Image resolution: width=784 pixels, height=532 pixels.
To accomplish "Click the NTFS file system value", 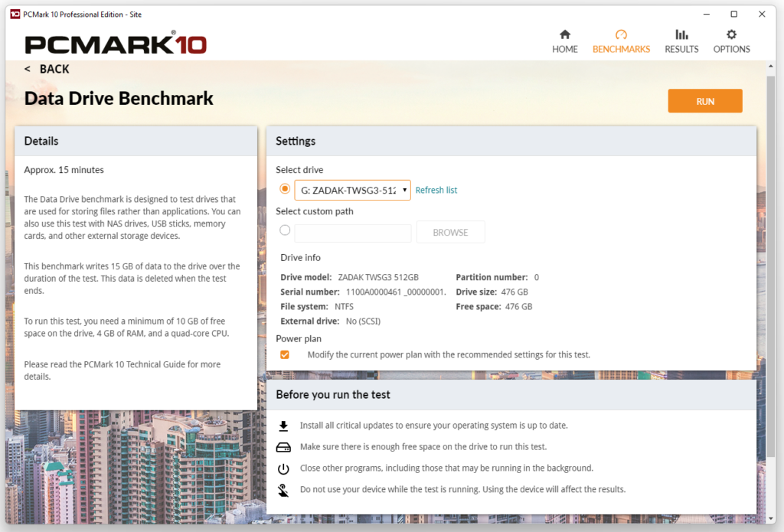I will [x=344, y=306].
